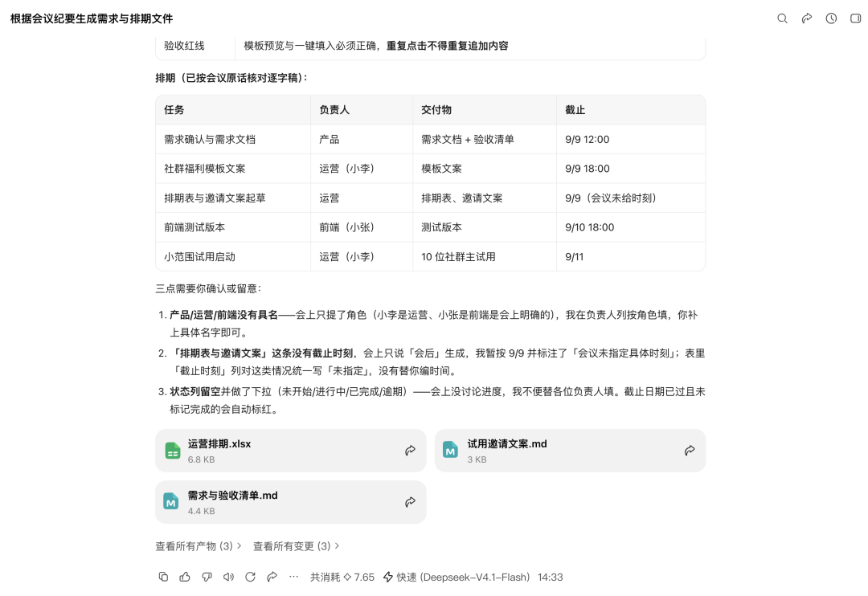Share the conversation from the top bar
The width and height of the screenshot is (868, 596).
click(x=807, y=18)
